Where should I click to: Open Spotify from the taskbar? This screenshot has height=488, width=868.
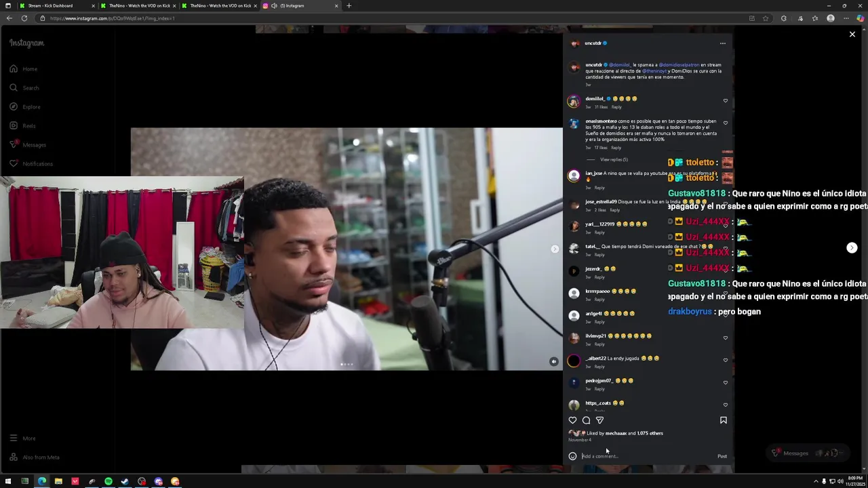108,481
